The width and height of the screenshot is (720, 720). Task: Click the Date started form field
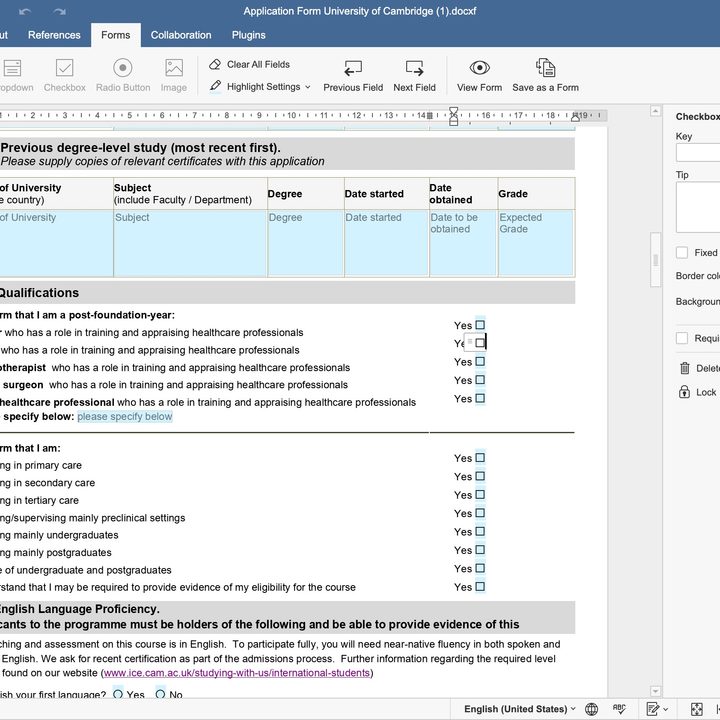[x=387, y=243]
